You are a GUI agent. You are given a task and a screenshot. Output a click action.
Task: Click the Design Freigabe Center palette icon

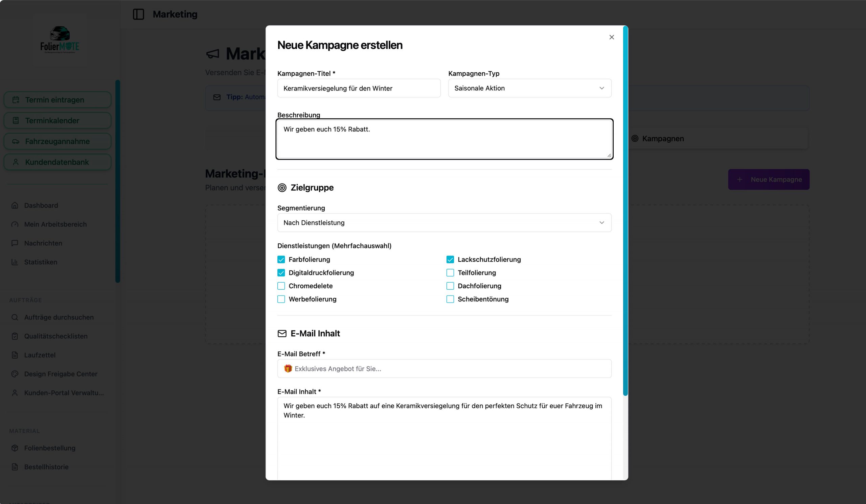15,374
